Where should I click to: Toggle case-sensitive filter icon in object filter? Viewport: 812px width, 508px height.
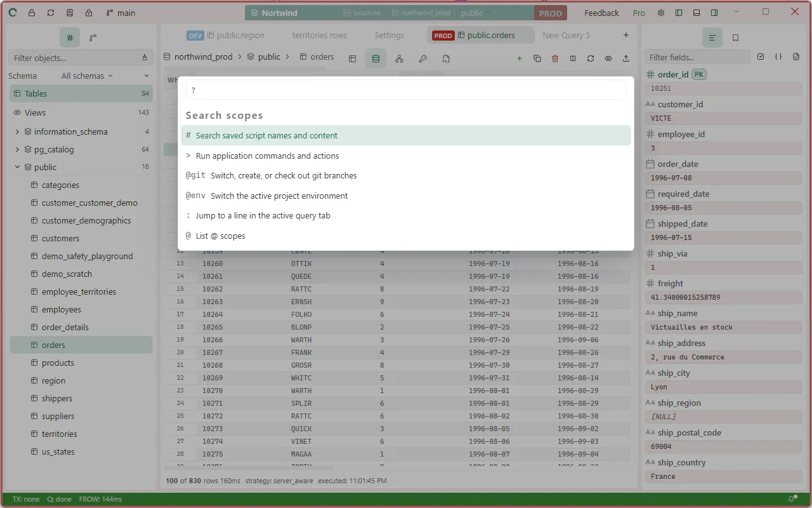point(145,58)
